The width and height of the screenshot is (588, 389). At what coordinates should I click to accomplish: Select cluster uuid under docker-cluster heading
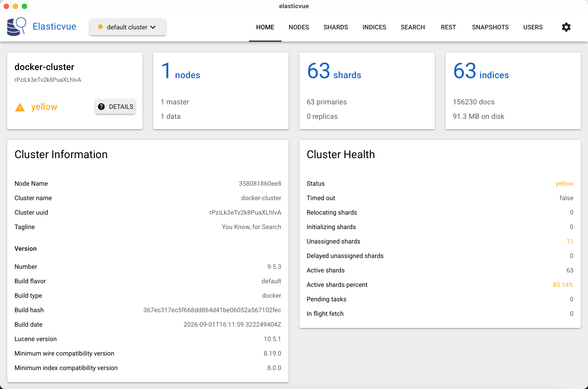coord(48,80)
